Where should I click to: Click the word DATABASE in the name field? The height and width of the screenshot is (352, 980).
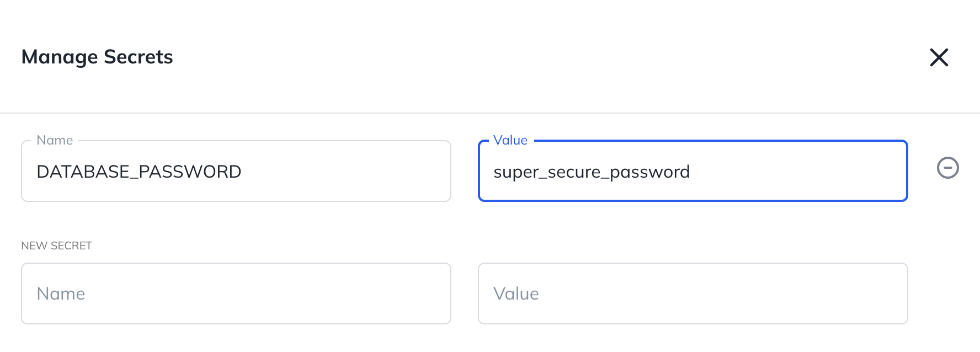pos(83,172)
